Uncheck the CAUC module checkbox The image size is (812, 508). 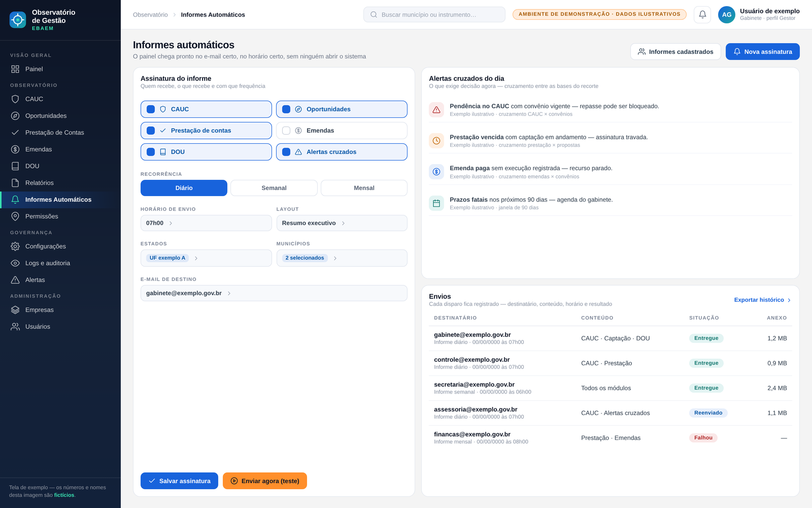[151, 109]
